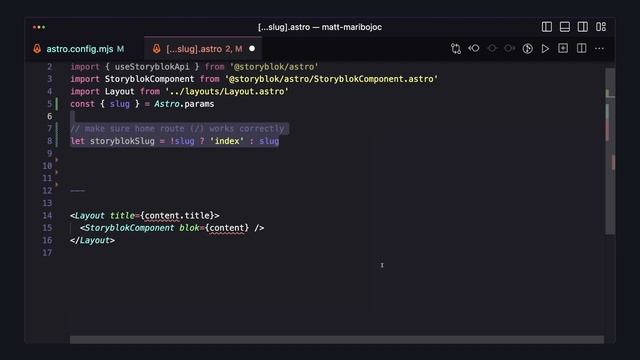The height and width of the screenshot is (360, 640).
Task: Click the 'slug' destructured variable on line 5
Action: tap(120, 104)
